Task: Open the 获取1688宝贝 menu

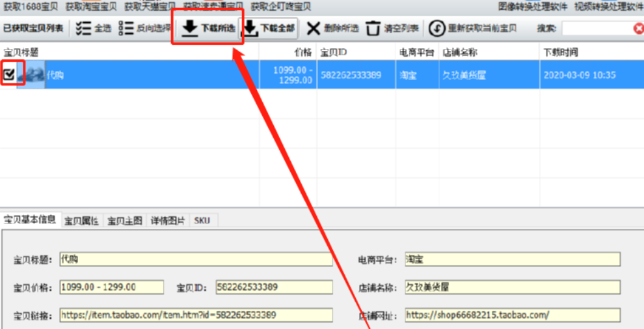Action: click(x=31, y=7)
